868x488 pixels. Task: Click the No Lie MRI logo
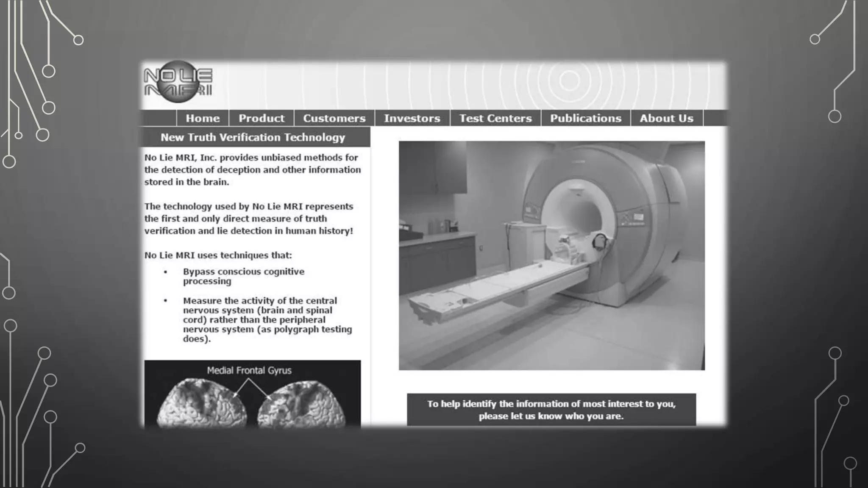[178, 82]
